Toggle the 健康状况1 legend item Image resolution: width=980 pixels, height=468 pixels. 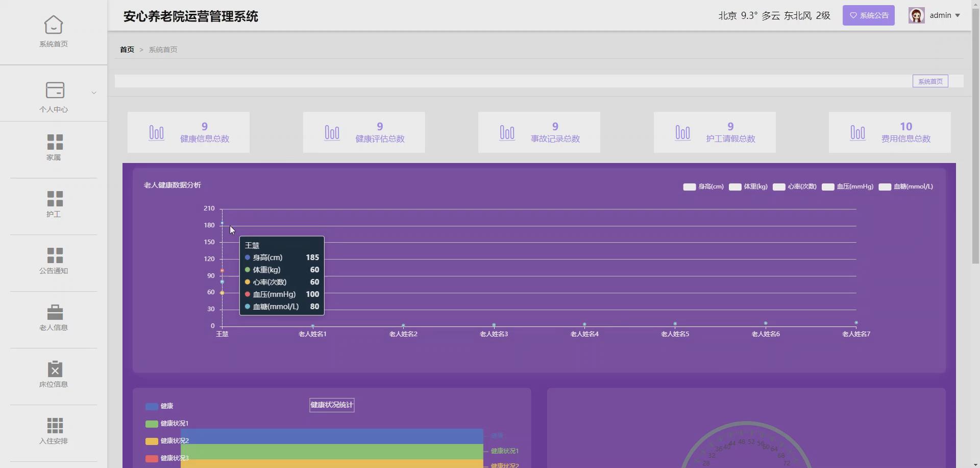tap(167, 424)
